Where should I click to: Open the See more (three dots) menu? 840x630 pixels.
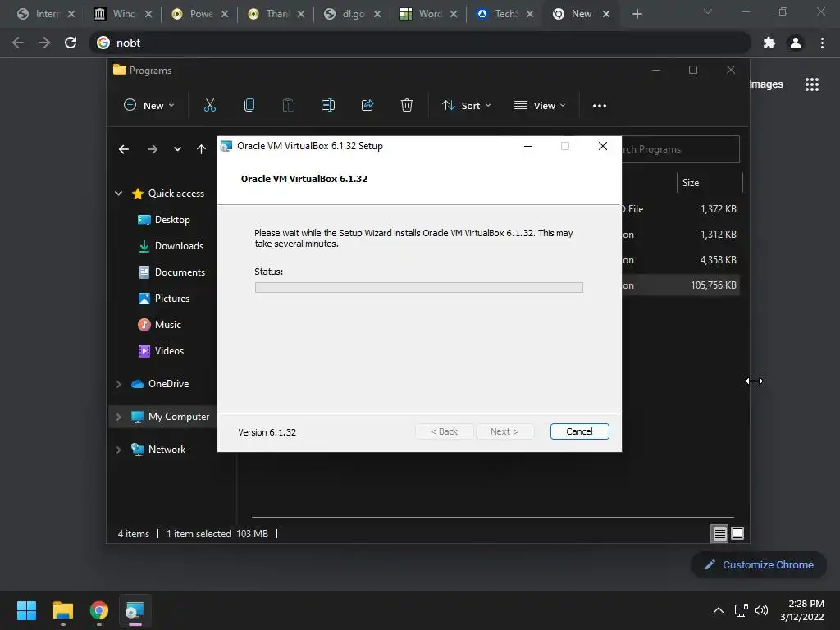click(600, 106)
